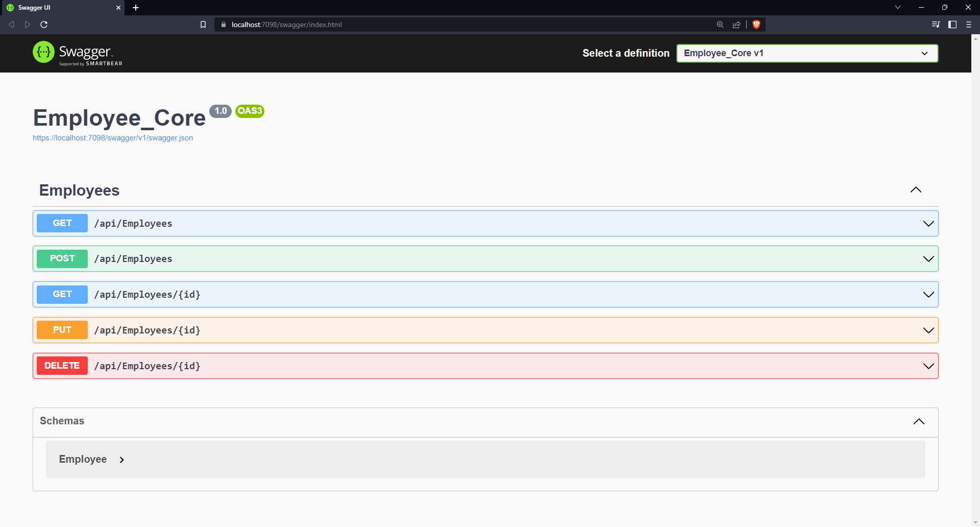This screenshot has width=980, height=527.
Task: Click the share page icon
Action: click(x=737, y=25)
